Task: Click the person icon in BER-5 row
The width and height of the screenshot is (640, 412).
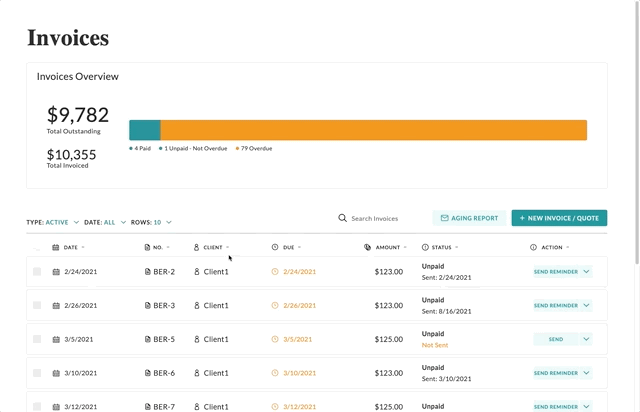Action: coord(197,339)
